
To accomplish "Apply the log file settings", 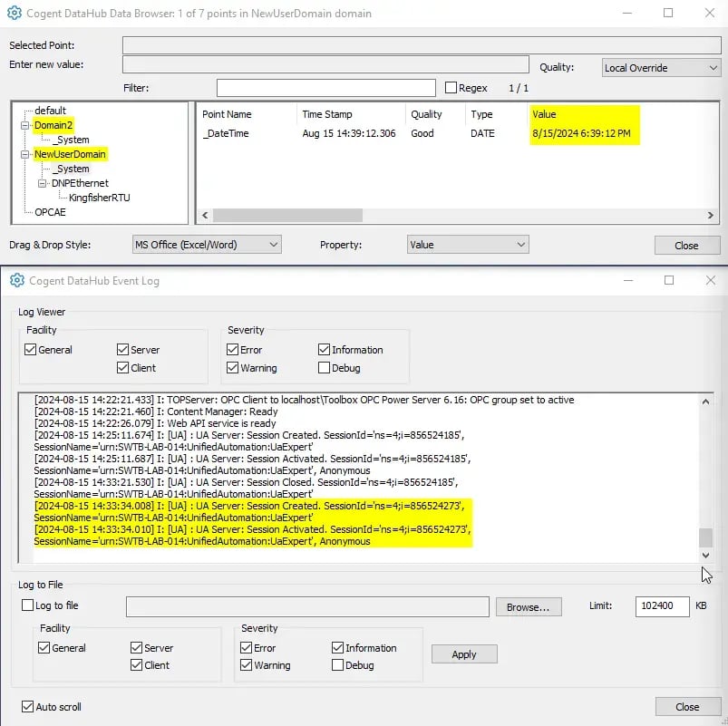I will pos(463,653).
